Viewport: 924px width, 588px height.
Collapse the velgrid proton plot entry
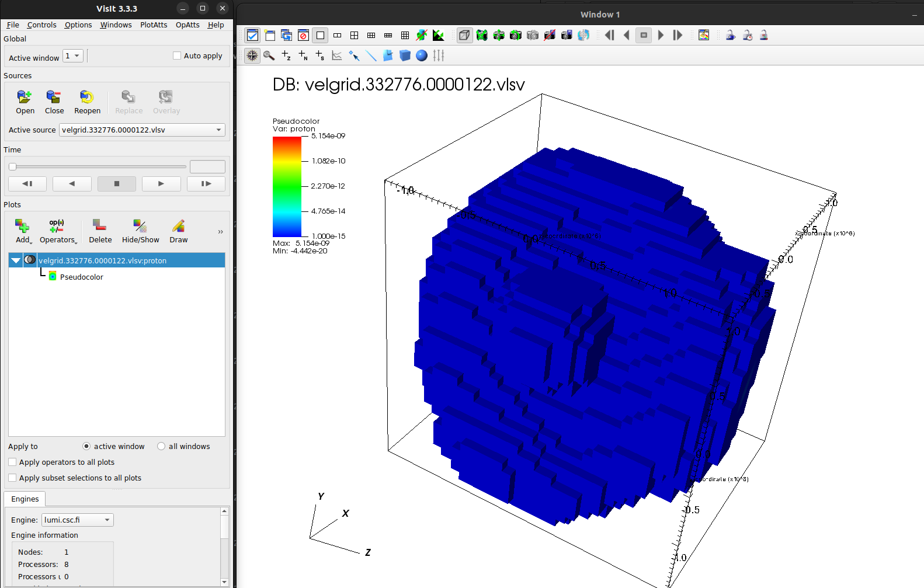pyautogui.click(x=16, y=260)
